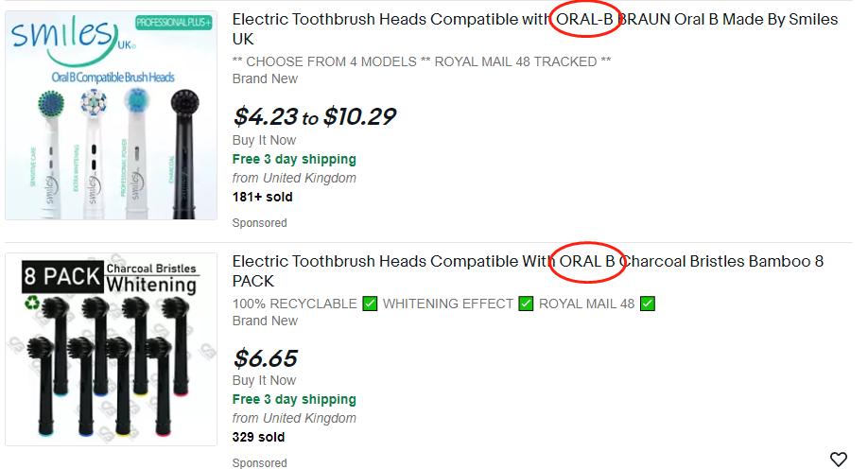Click the "181+ sold" text

tap(262, 197)
